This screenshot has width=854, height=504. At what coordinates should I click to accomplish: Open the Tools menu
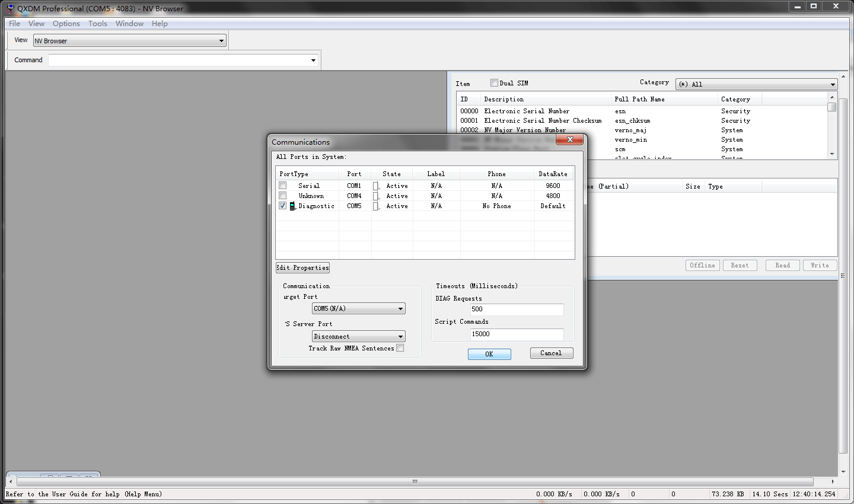[x=97, y=24]
